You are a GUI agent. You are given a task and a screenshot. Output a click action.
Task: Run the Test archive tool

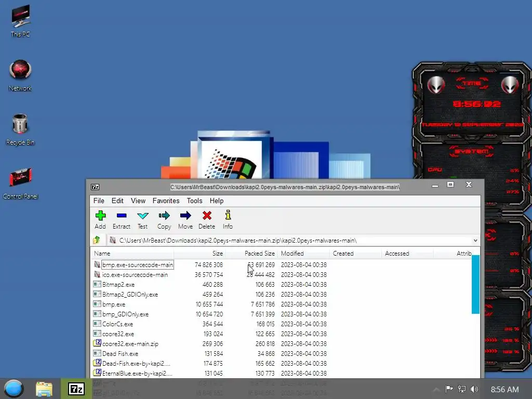click(142, 216)
